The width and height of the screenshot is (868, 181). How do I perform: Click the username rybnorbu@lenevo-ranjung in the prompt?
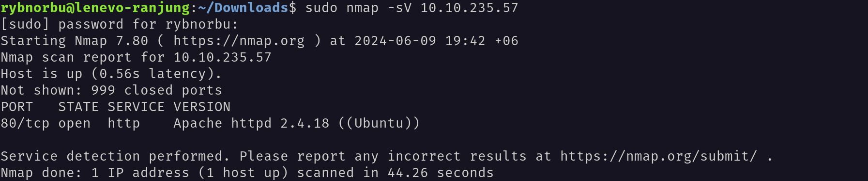pos(95,8)
